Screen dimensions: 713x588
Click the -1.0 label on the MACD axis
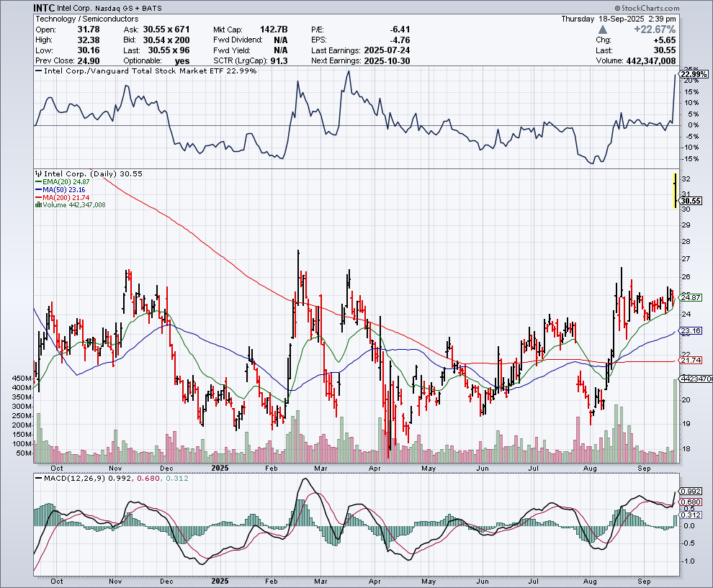click(x=689, y=561)
